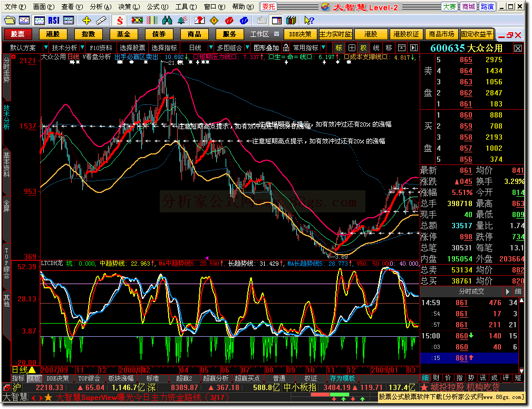Screen dimensions: 532x409
Task: Switch to the DDE决策 bottom tab
Action: [x=57, y=378]
